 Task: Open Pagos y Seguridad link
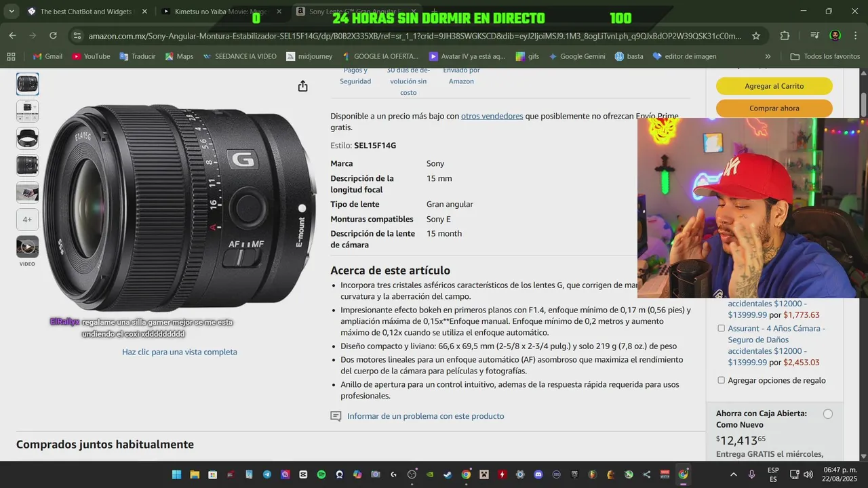coord(355,75)
